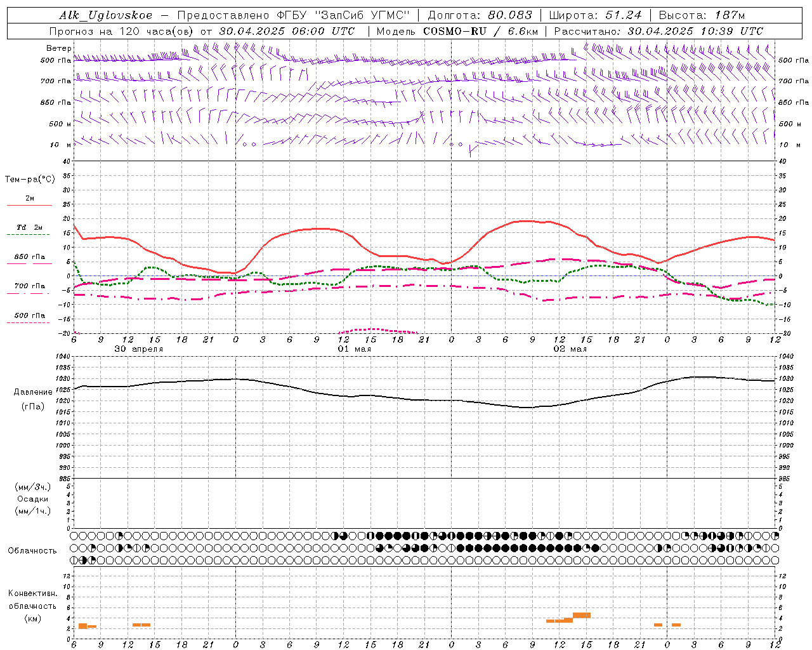
Task: Click the date label "01 мая"
Action: click(355, 349)
